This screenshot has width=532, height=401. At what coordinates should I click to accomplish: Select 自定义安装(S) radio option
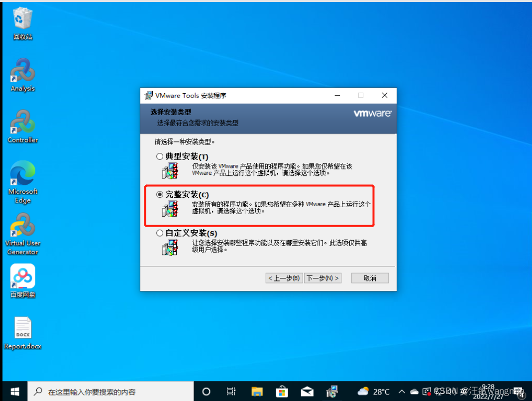coord(160,233)
